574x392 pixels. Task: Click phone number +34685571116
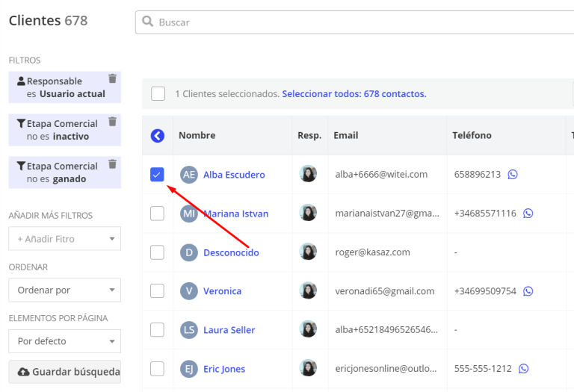click(485, 214)
